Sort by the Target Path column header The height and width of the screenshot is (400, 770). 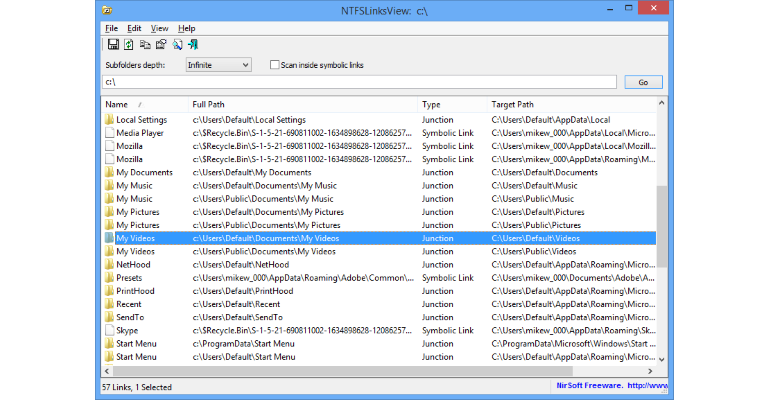572,105
